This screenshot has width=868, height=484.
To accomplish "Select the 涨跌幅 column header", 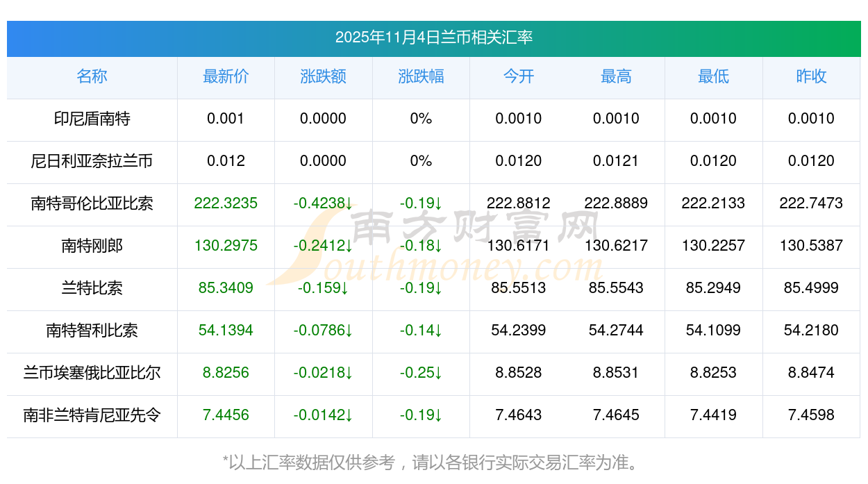I will tap(421, 77).
